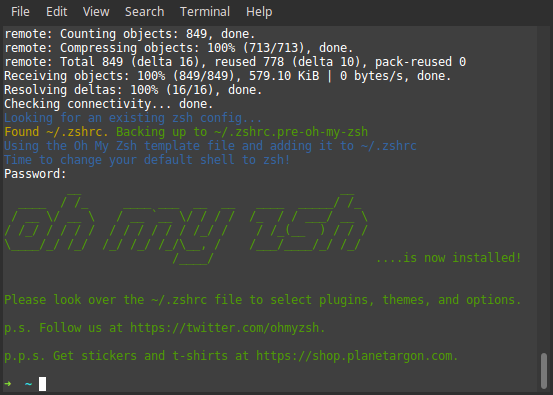This screenshot has width=553, height=395.
Task: Click the tilde directory in the prompt
Action: pos(29,384)
